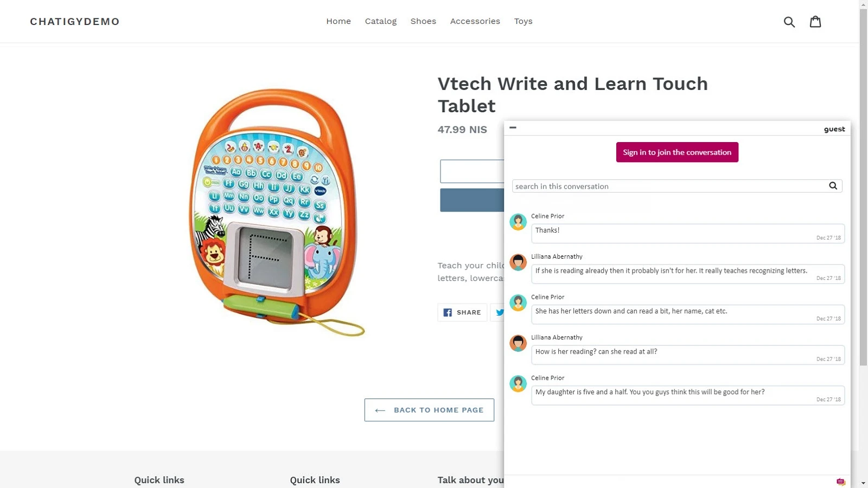Viewport: 868px width, 488px height.
Task: Focus the search in this conversation field
Action: pyautogui.click(x=670, y=186)
